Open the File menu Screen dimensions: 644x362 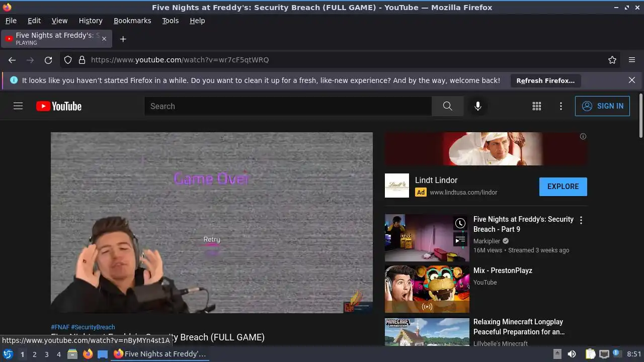click(x=11, y=21)
